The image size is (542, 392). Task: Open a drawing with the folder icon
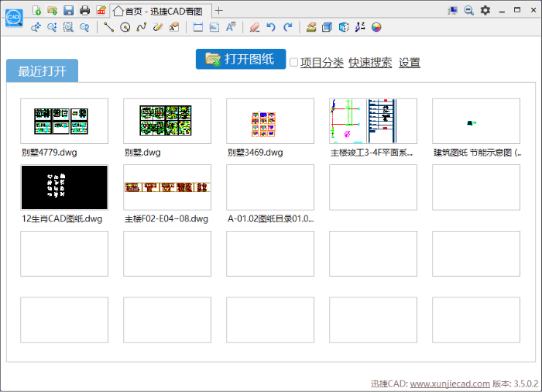coord(53,10)
